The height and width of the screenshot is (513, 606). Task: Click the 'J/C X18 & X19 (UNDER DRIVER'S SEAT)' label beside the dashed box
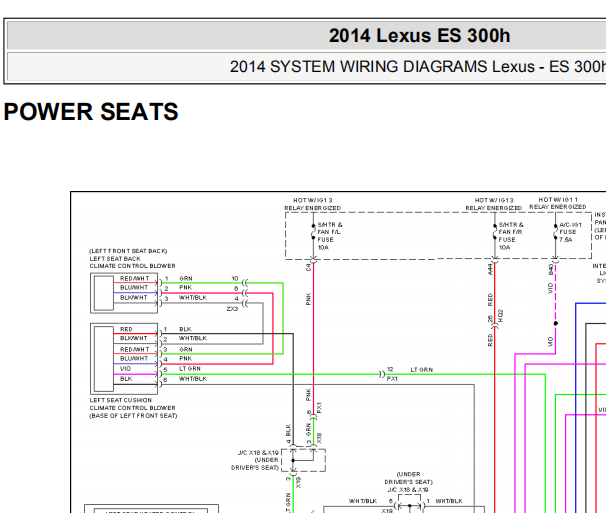tap(255, 460)
